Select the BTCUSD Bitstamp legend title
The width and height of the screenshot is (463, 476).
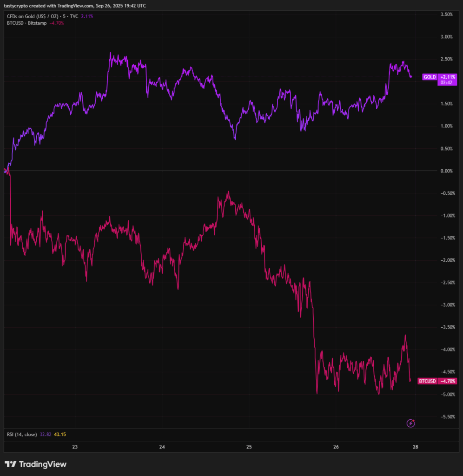click(26, 23)
